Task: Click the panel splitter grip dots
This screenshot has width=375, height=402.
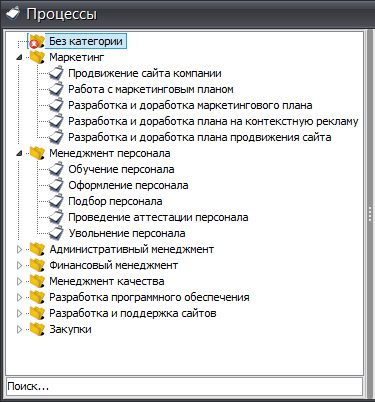Action: pyautogui.click(x=370, y=214)
